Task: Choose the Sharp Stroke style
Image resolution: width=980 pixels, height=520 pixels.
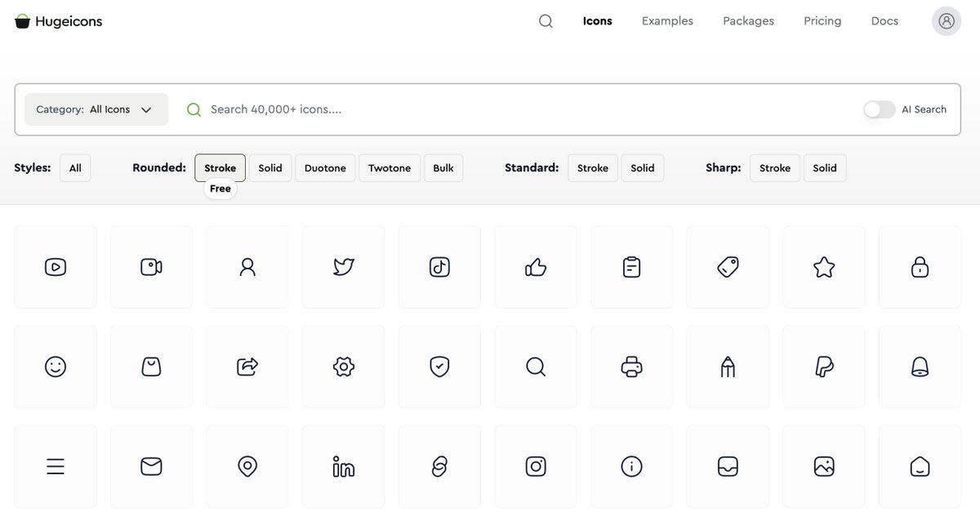Action: tap(775, 168)
